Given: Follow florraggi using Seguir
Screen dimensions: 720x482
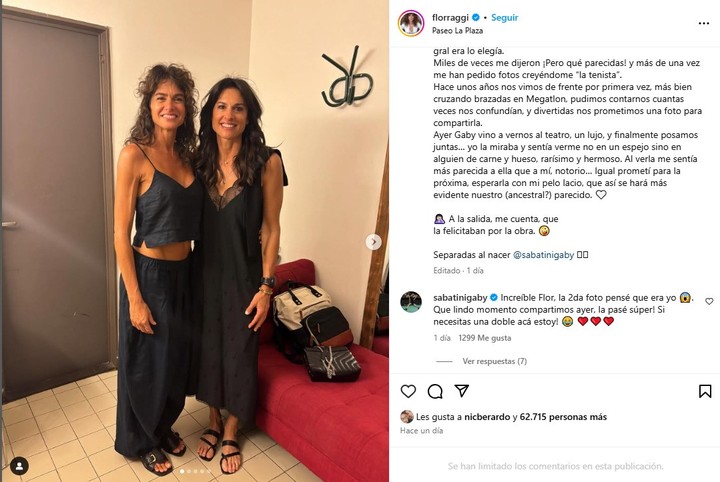Looking at the screenshot, I should 504,17.
